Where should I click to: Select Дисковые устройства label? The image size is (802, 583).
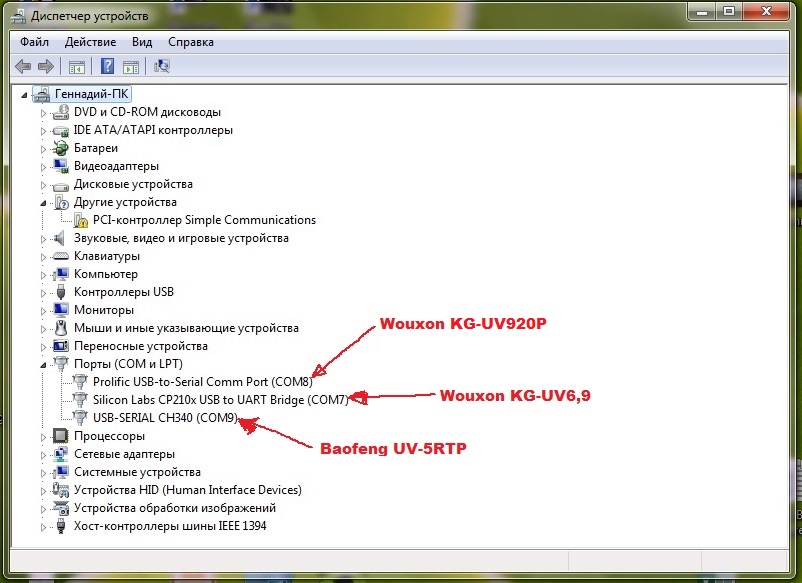pos(133,184)
